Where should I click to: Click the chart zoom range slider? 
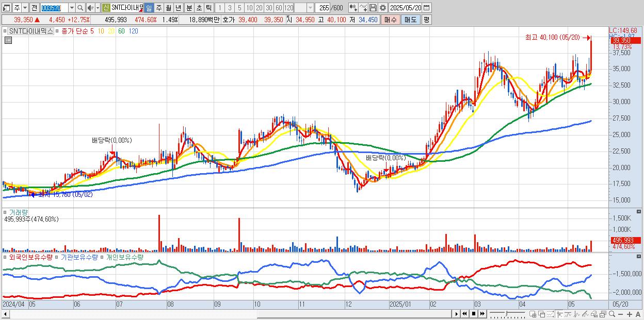[507, 314]
